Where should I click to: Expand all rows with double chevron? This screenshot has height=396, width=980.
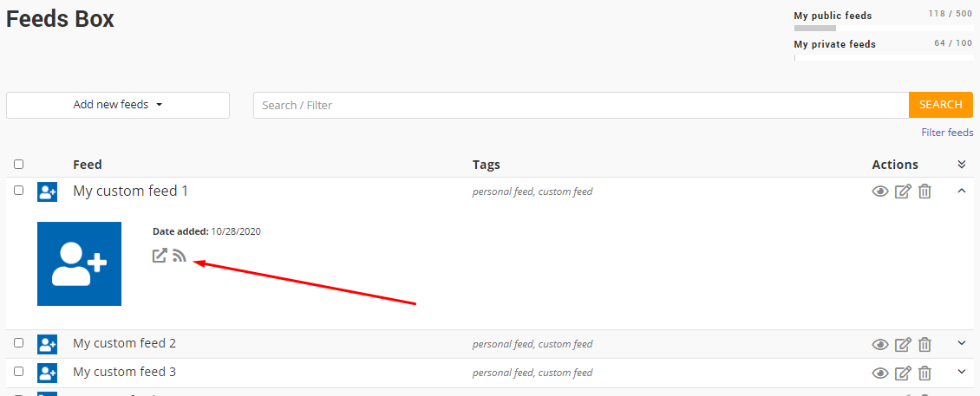coord(962,165)
